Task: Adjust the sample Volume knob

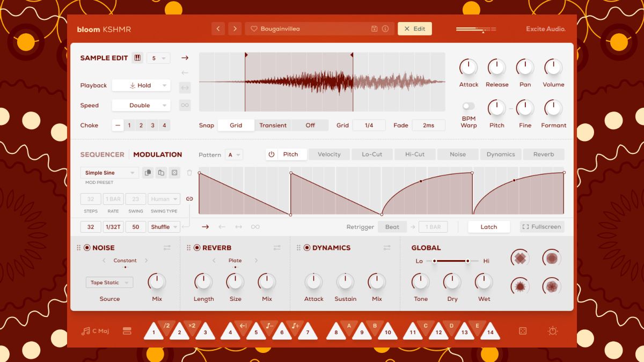Action: (x=553, y=68)
